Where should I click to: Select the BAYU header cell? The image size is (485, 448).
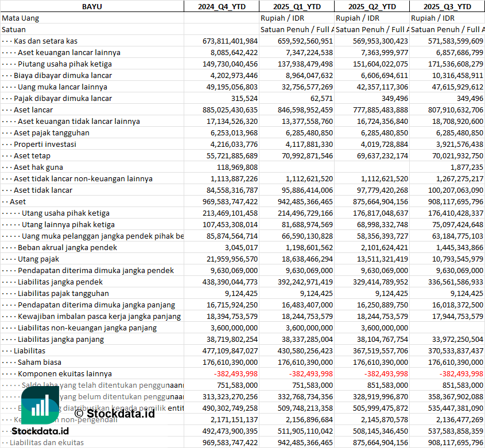[x=92, y=6]
